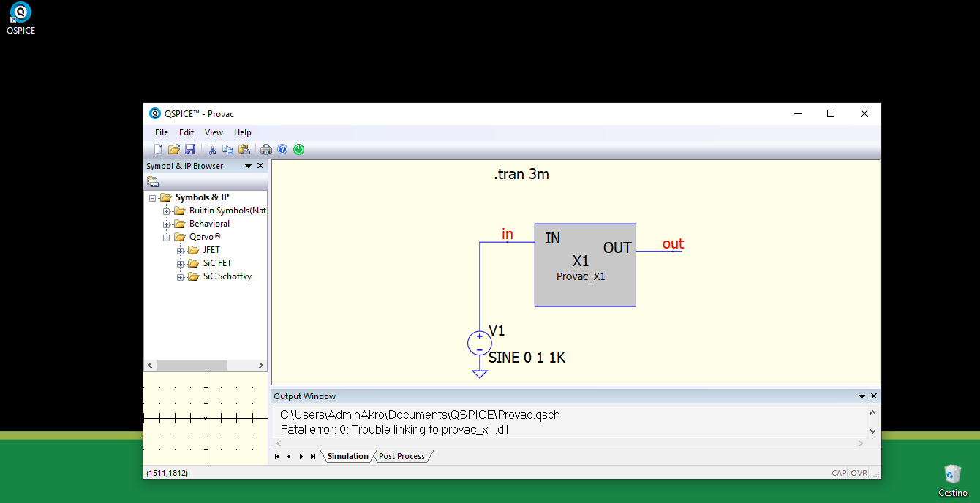Open the View menu
Image resolution: width=980 pixels, height=503 pixels.
click(214, 132)
